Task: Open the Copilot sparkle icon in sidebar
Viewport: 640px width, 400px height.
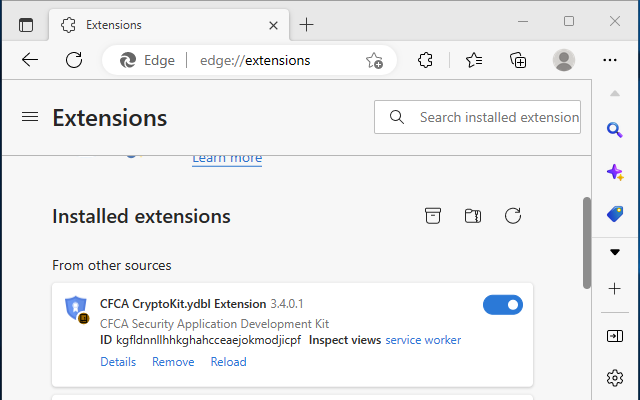Action: coord(615,172)
